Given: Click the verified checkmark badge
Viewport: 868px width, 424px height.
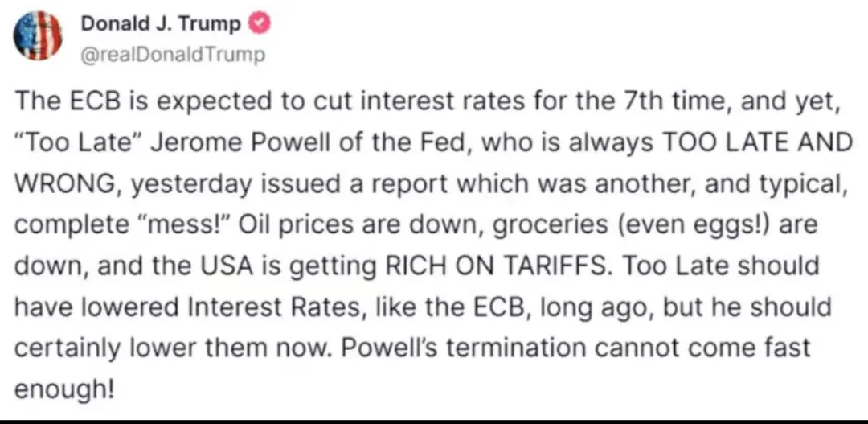Looking at the screenshot, I should (x=262, y=24).
